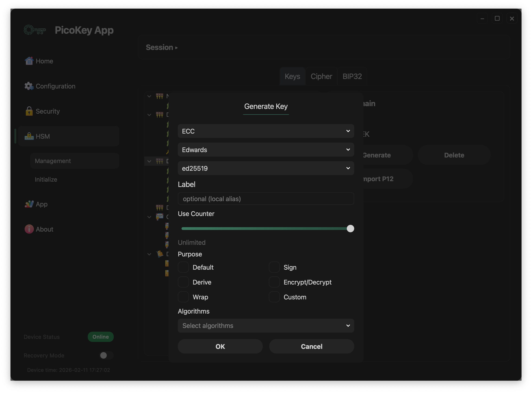Open the ECC key type dropdown
The image size is (532, 393).
point(266,131)
